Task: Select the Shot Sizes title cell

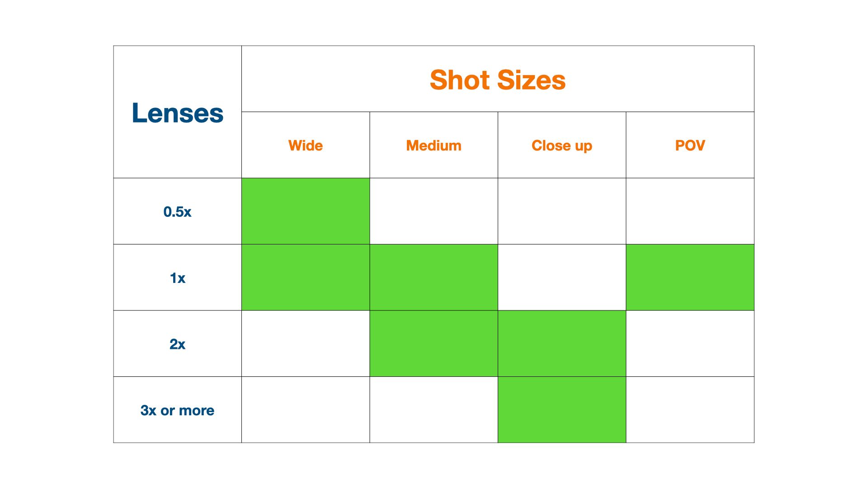Action: [x=498, y=79]
